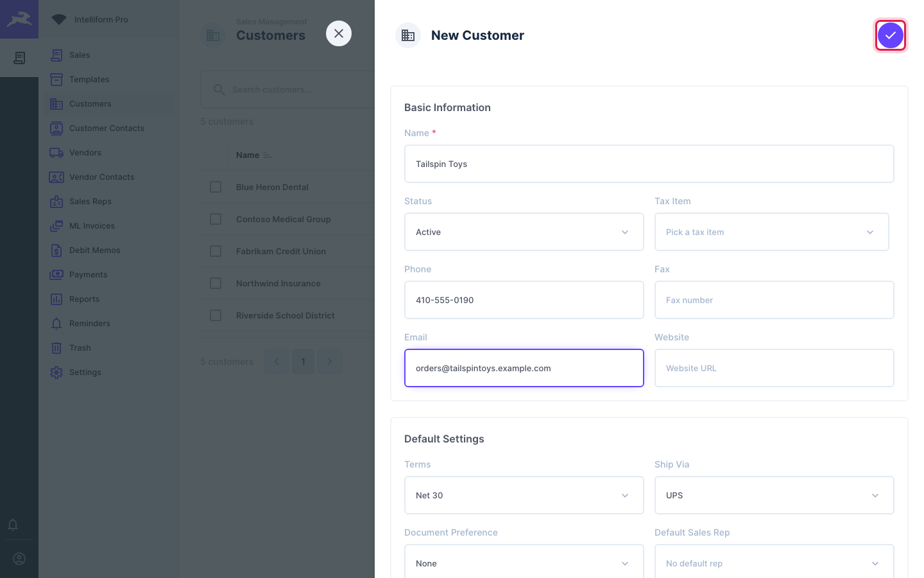Go to Customers in sidebar menu
Image resolution: width=924 pixels, height=578 pixels.
click(x=109, y=104)
